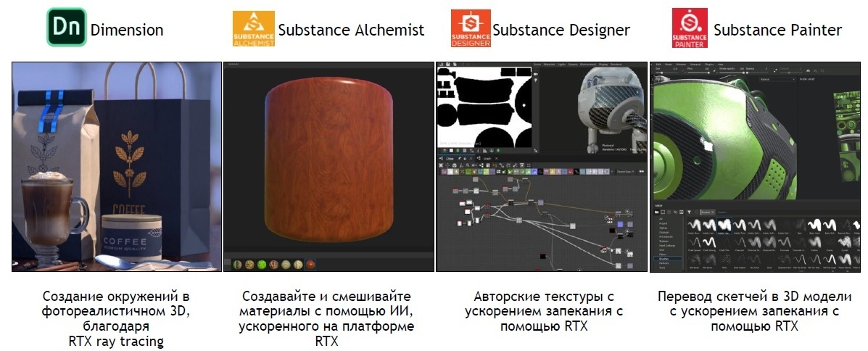
Task: Select the last orange material sphere in Alchemist
Action: pyautogui.click(x=310, y=264)
